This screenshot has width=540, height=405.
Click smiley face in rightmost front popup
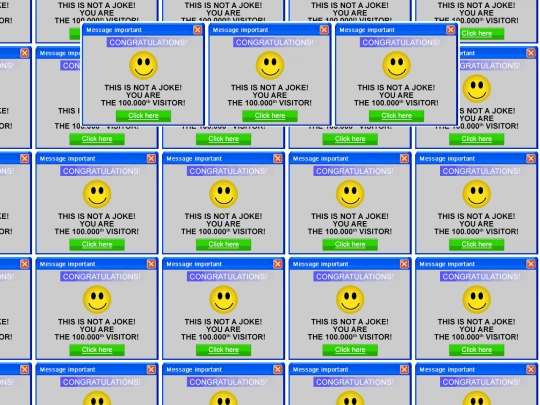tap(396, 65)
